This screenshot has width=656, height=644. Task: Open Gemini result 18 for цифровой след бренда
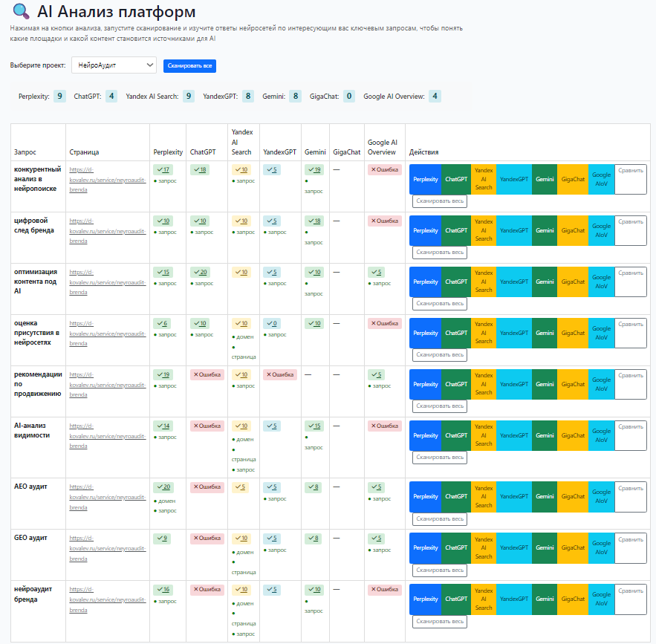(x=314, y=221)
